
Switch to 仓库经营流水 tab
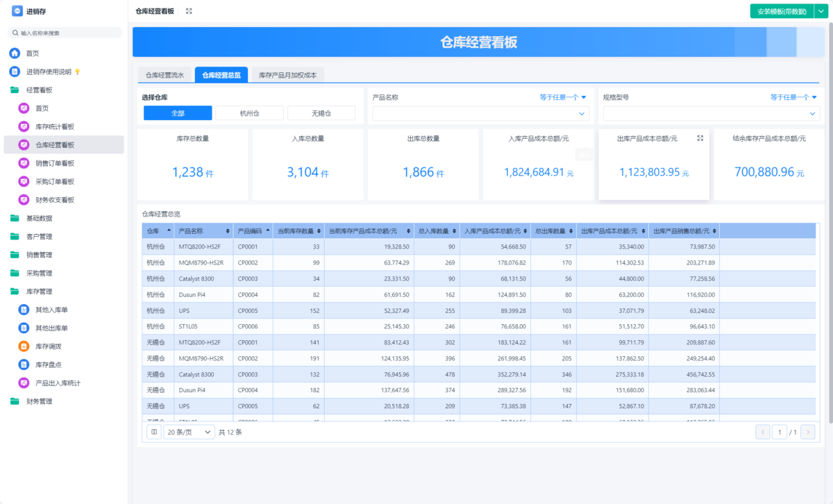pyautogui.click(x=165, y=75)
